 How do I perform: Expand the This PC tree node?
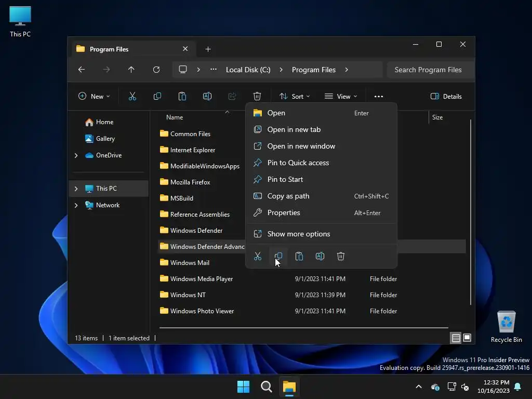pyautogui.click(x=76, y=189)
